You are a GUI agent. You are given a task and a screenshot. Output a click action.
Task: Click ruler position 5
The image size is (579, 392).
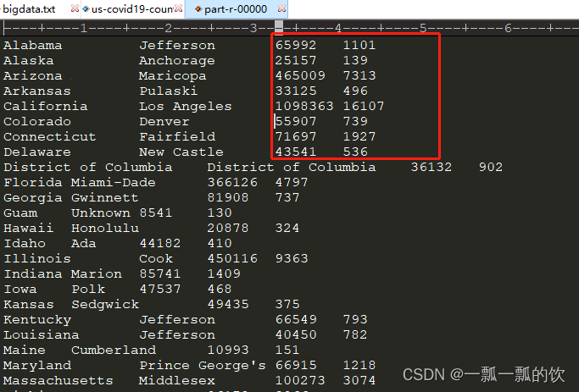tap(423, 28)
